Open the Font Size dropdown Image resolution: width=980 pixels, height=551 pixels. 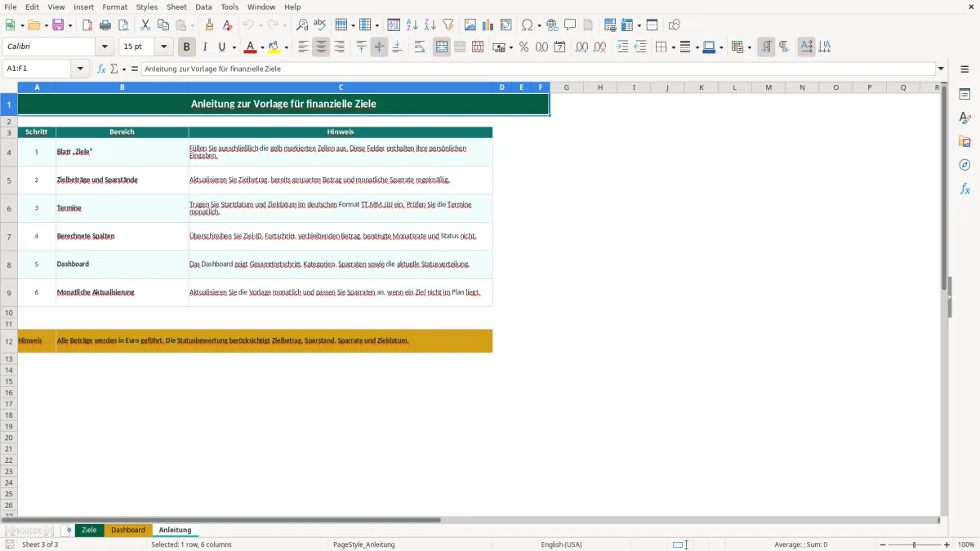point(164,47)
